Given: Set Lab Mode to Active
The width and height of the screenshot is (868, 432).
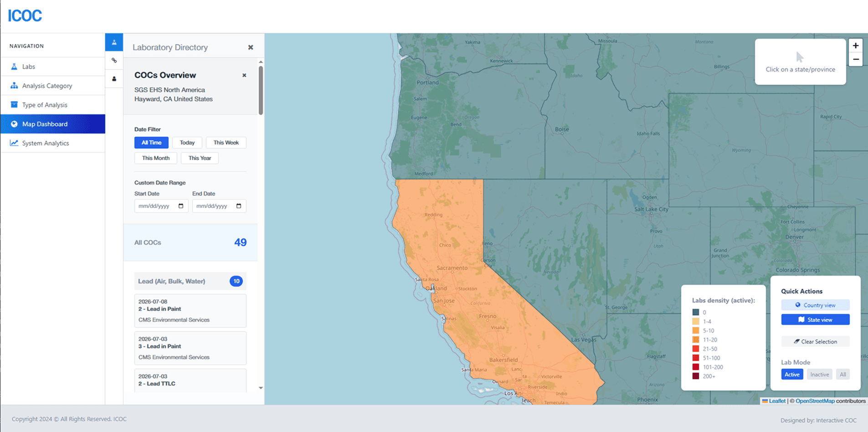Looking at the screenshot, I should [792, 374].
